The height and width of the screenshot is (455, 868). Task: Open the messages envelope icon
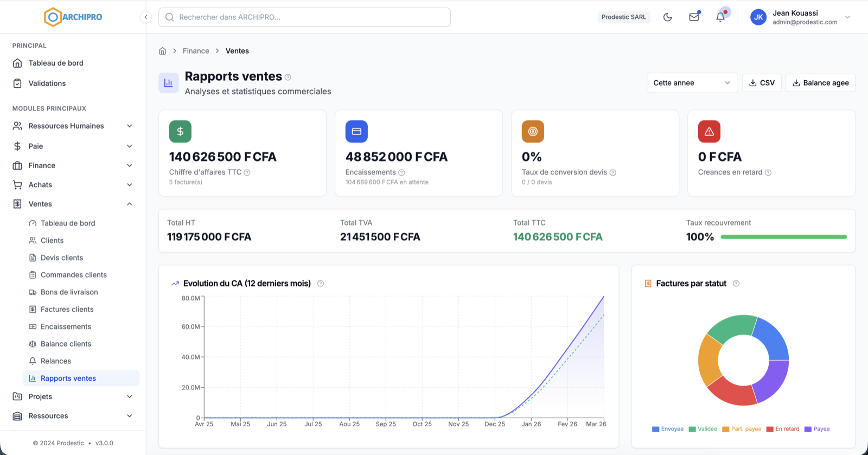pos(694,17)
